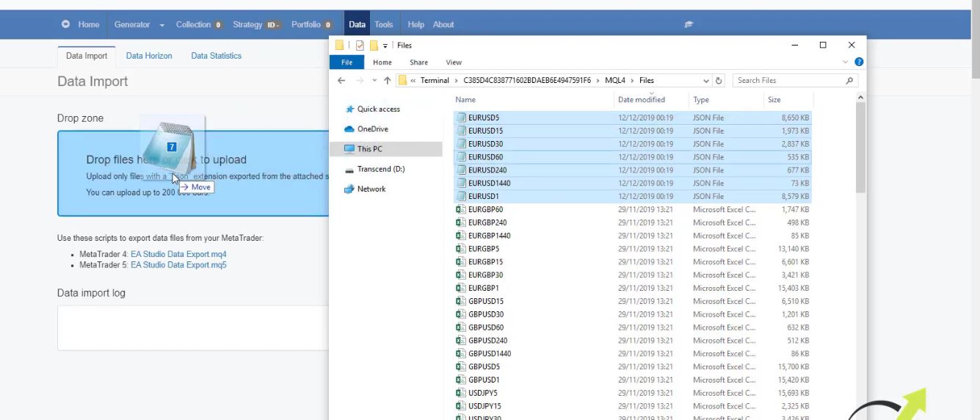Click the EURGBP60 Excel file icon

[x=460, y=210]
